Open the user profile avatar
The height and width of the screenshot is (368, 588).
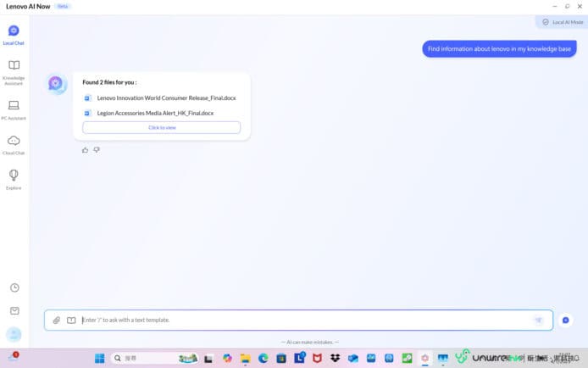point(14,334)
